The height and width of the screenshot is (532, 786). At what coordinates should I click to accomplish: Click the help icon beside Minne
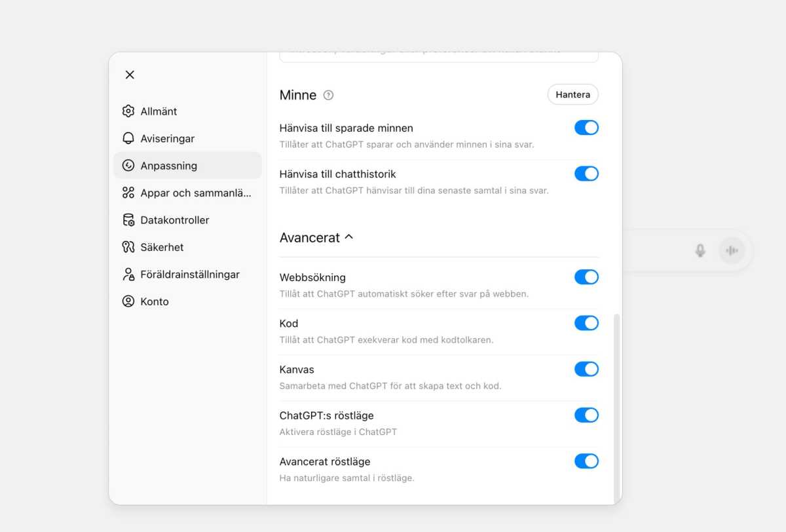tap(329, 95)
